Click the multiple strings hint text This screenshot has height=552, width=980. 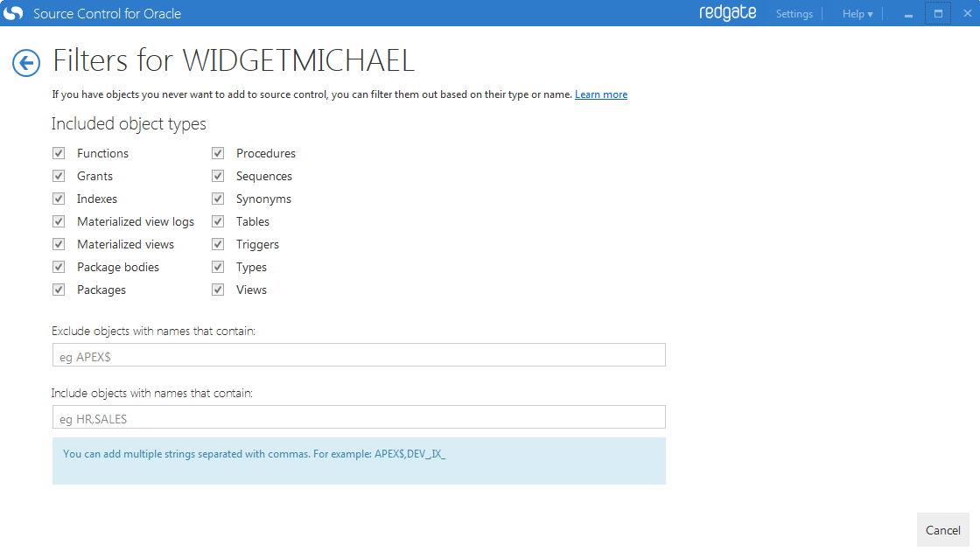[255, 454]
